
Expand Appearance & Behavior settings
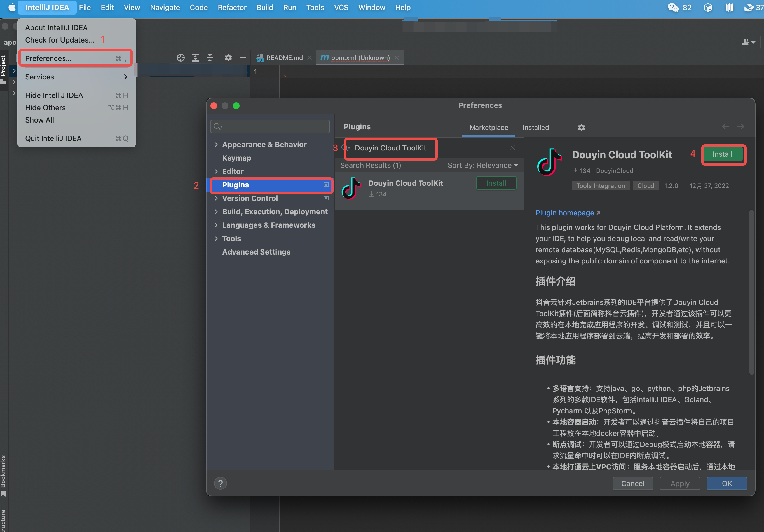[x=216, y=144]
